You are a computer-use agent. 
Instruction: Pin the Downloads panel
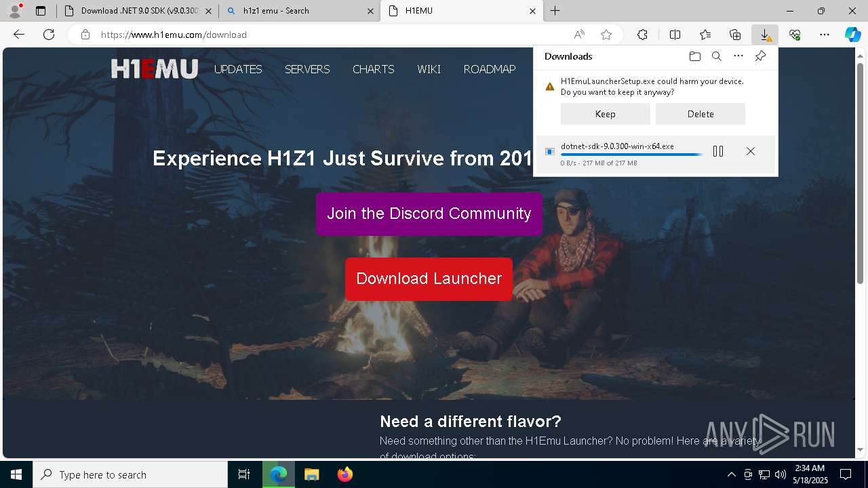[x=761, y=56]
